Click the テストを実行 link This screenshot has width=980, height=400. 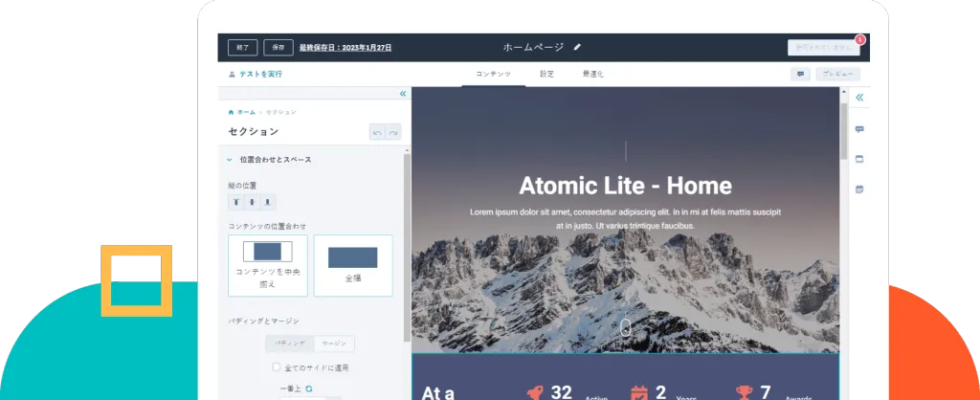pyautogui.click(x=260, y=75)
